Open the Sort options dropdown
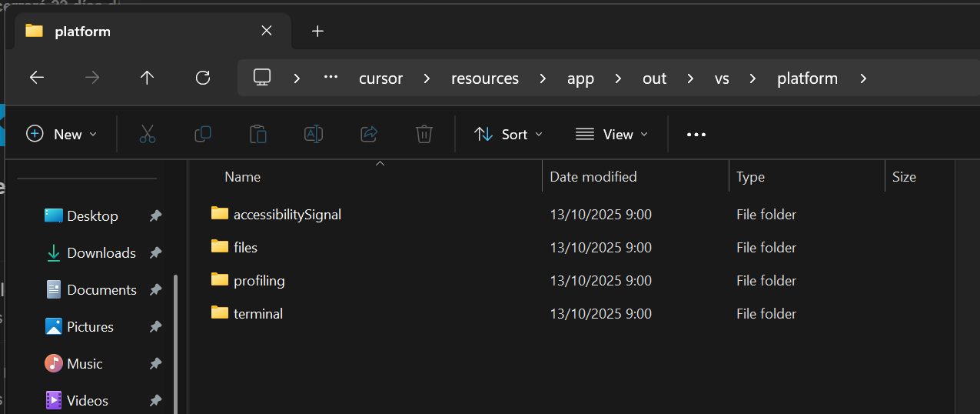Viewport: 980px width, 414px height. (508, 134)
